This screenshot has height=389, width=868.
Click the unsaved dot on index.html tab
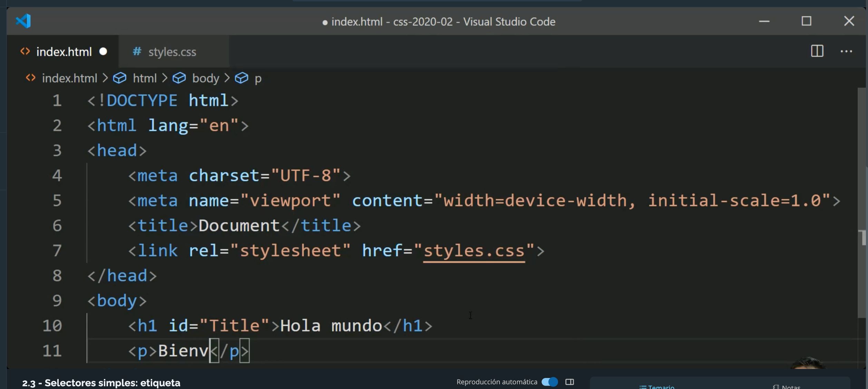pyautogui.click(x=103, y=51)
